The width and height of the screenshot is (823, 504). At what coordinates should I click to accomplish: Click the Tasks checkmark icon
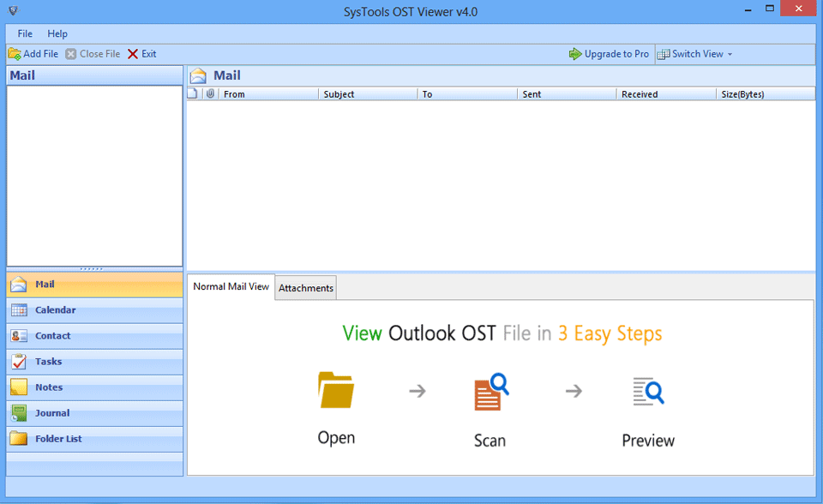19,361
